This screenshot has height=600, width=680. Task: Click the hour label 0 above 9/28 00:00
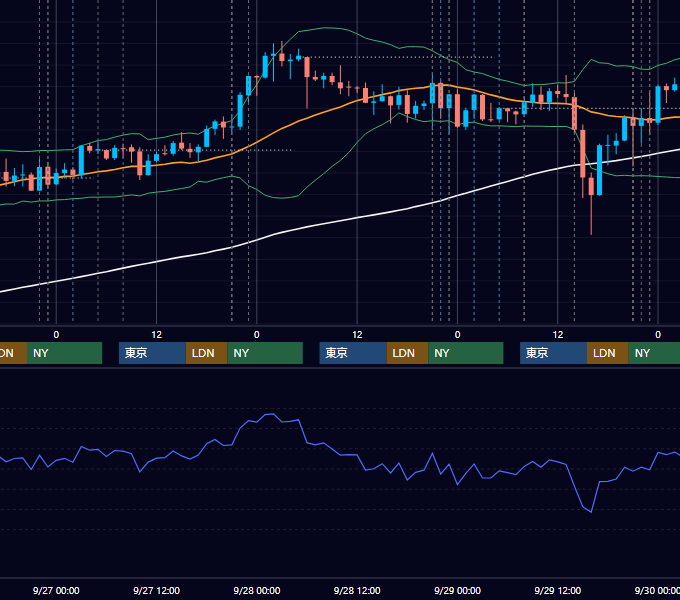coord(257,335)
